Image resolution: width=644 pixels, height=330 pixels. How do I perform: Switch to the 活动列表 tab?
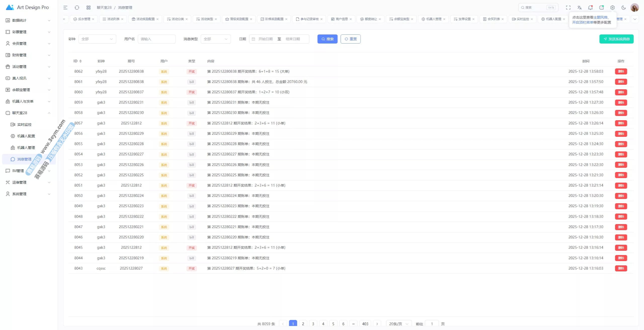pos(113,19)
